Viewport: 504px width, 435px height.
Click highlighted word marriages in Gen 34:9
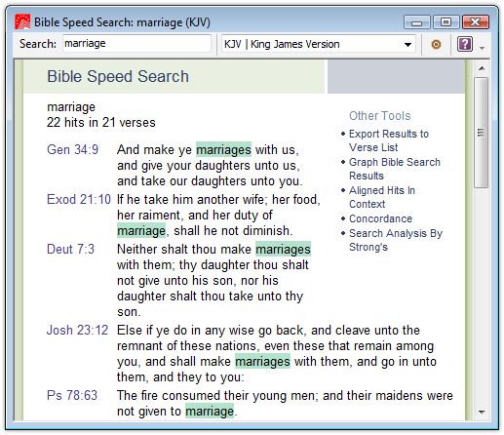click(x=223, y=149)
